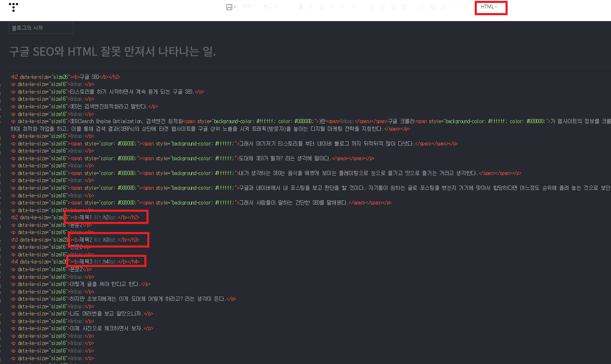Viewport: 611px width, 364px height.
Task: Click the line starting 티스토리를 하기 시작하면서
Action: (108, 92)
